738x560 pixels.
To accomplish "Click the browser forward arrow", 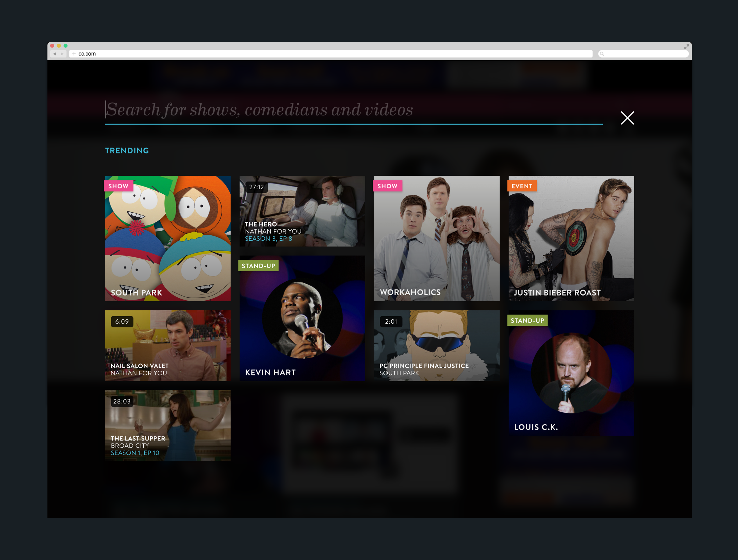I will [x=62, y=54].
